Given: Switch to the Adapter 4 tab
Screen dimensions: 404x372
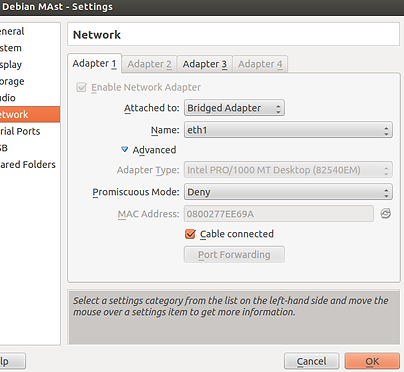Looking at the screenshot, I should [260, 64].
